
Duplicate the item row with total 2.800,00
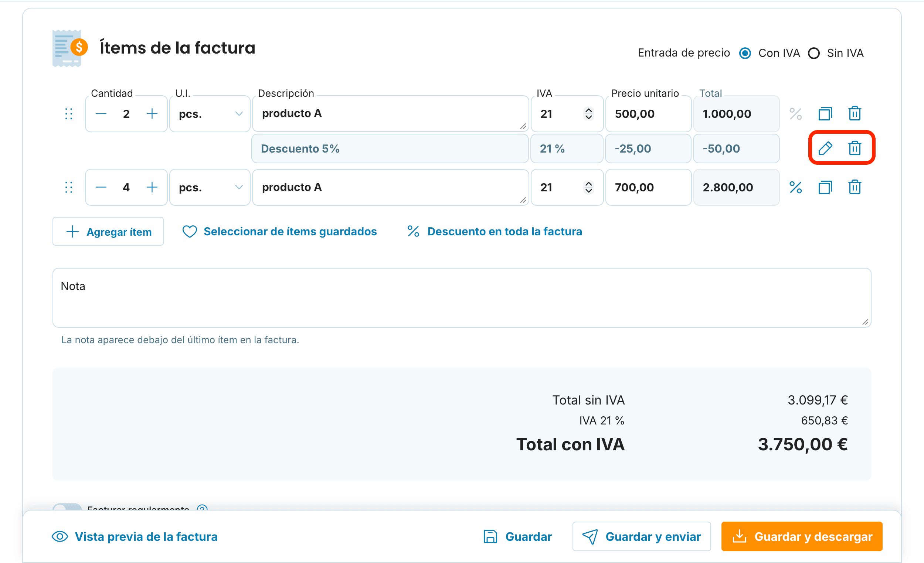[825, 187]
